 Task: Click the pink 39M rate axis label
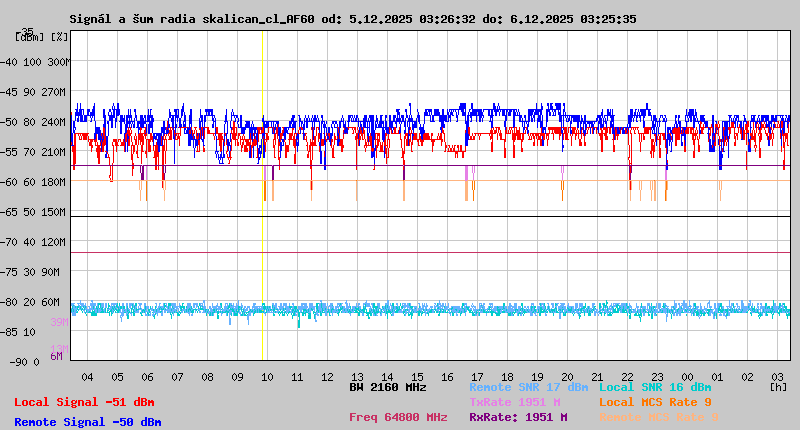[59, 322]
